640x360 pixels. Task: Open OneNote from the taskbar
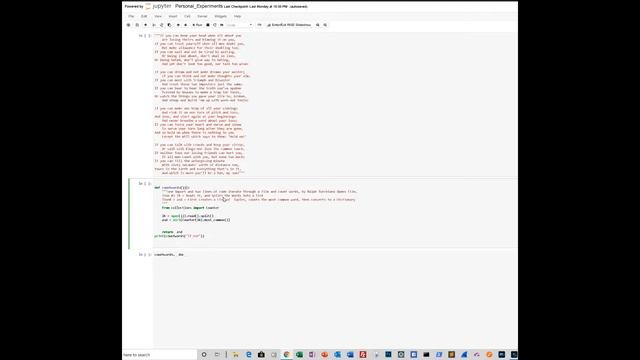[x=312, y=355]
